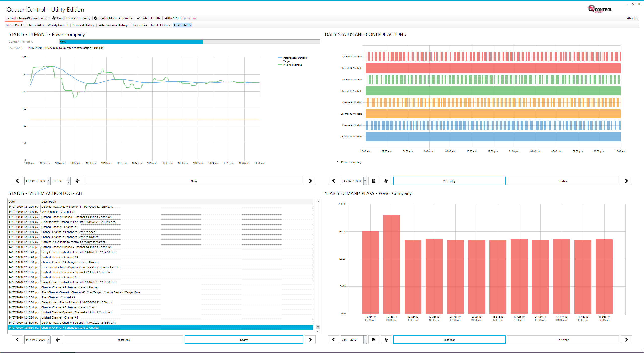The image size is (644, 353).
Task: Click refresh icon in System Action Log panel
Action: [x=58, y=340]
